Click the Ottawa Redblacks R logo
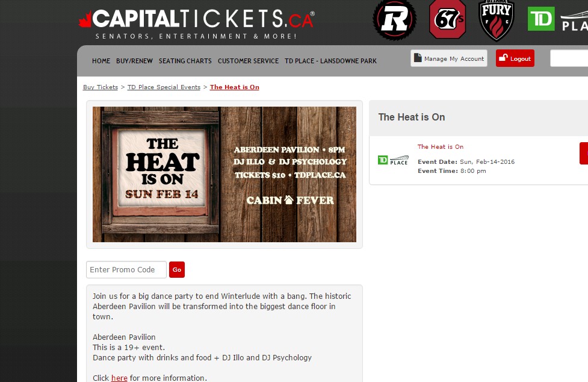 (x=394, y=19)
